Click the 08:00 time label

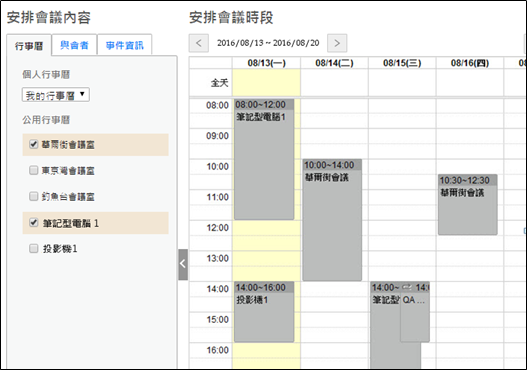(x=217, y=106)
